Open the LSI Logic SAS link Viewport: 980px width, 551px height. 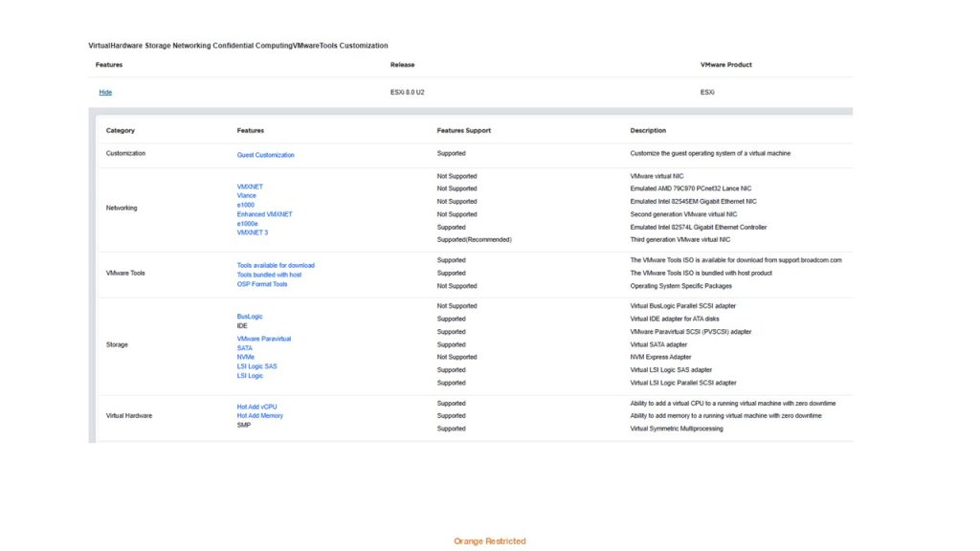pyautogui.click(x=256, y=366)
